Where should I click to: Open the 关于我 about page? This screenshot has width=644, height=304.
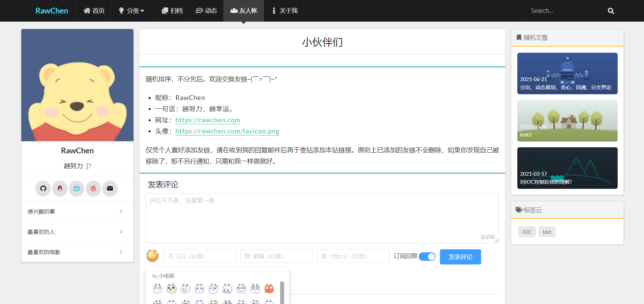tap(284, 11)
